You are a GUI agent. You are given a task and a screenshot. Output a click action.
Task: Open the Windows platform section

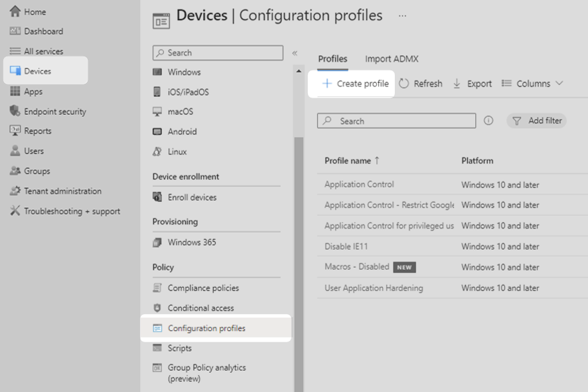click(180, 72)
